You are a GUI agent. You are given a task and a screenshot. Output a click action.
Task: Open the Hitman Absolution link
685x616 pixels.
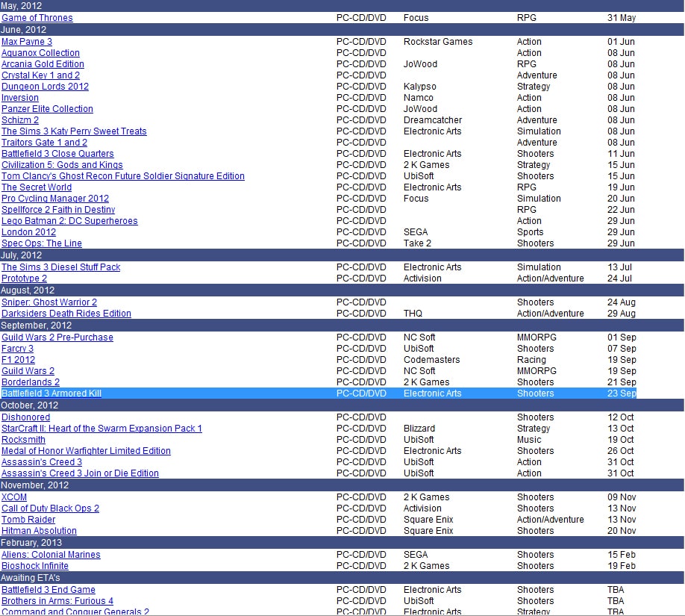pos(39,531)
